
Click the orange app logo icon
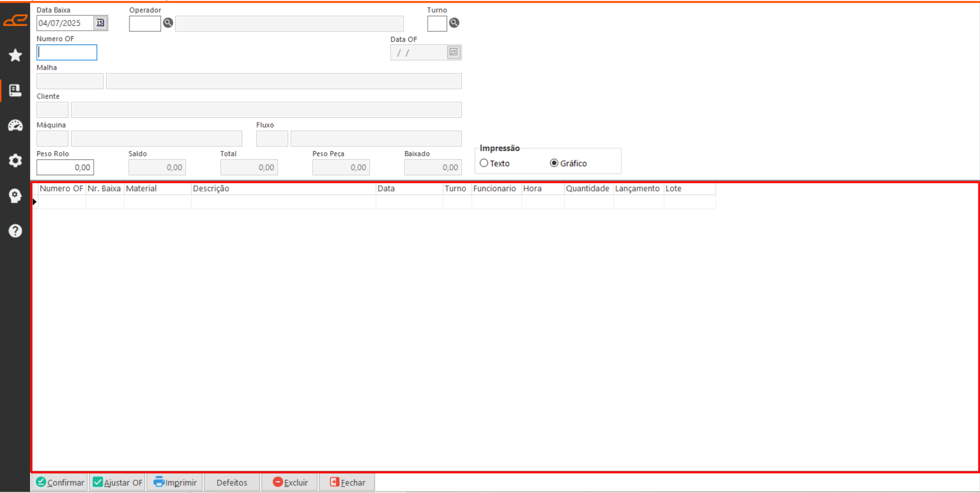pos(15,20)
